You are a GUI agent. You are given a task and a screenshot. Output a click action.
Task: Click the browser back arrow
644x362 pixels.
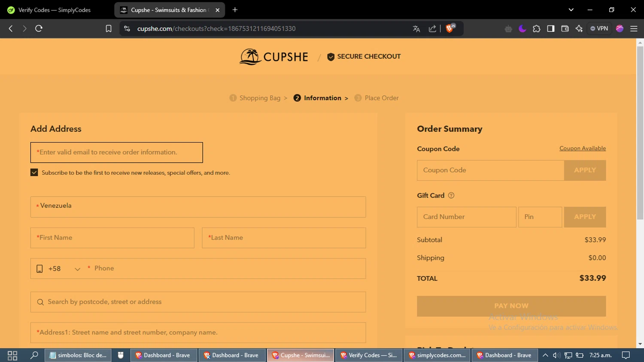(x=11, y=28)
